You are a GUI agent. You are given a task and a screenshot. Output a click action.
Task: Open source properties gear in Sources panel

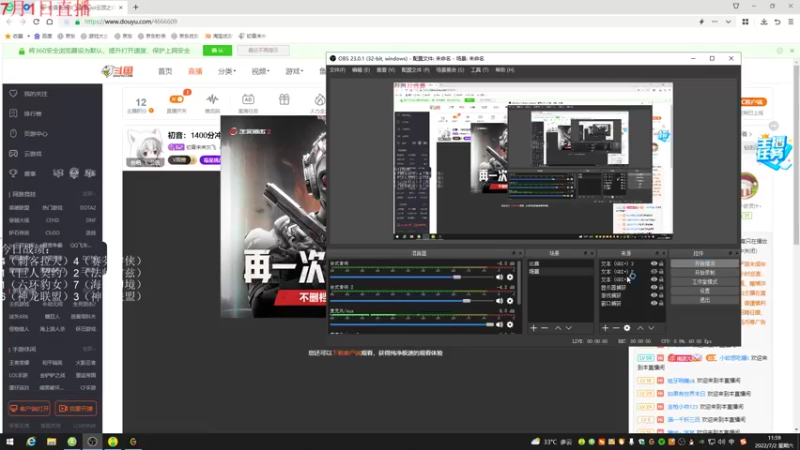627,328
